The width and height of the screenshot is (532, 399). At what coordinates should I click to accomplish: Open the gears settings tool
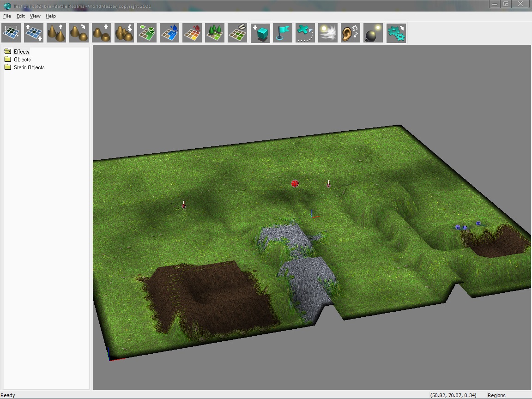pyautogui.click(x=396, y=33)
